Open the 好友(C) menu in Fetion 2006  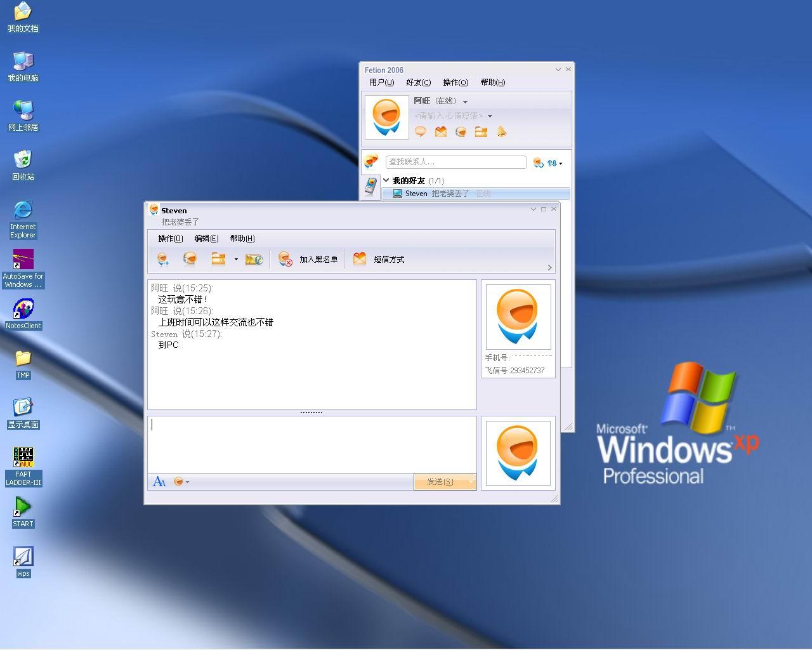(419, 83)
